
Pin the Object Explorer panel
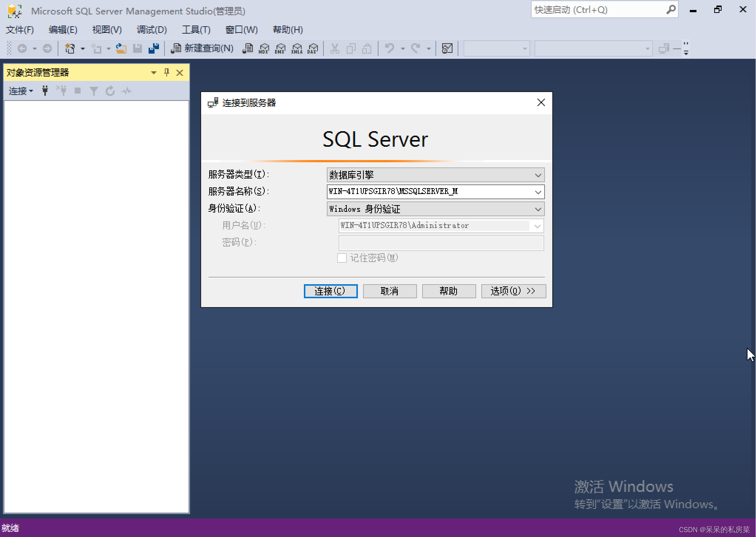(167, 72)
